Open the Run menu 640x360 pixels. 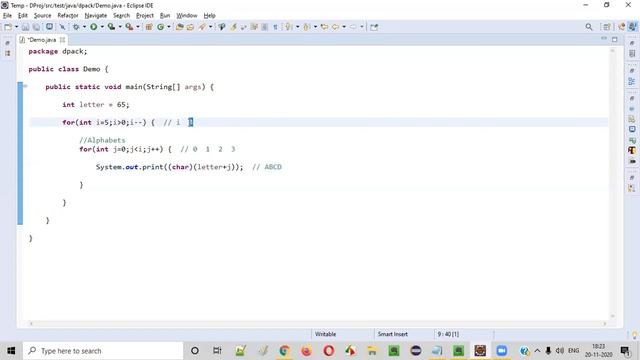pyautogui.click(x=165, y=16)
